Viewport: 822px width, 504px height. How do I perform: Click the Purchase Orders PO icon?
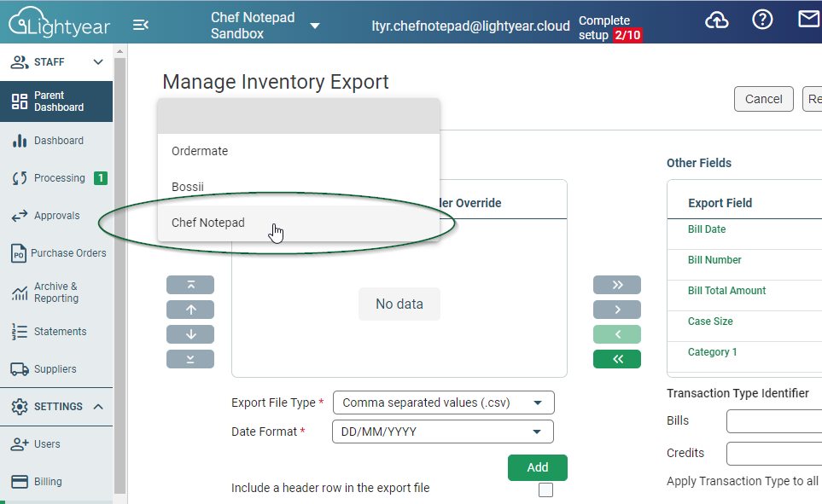18,253
